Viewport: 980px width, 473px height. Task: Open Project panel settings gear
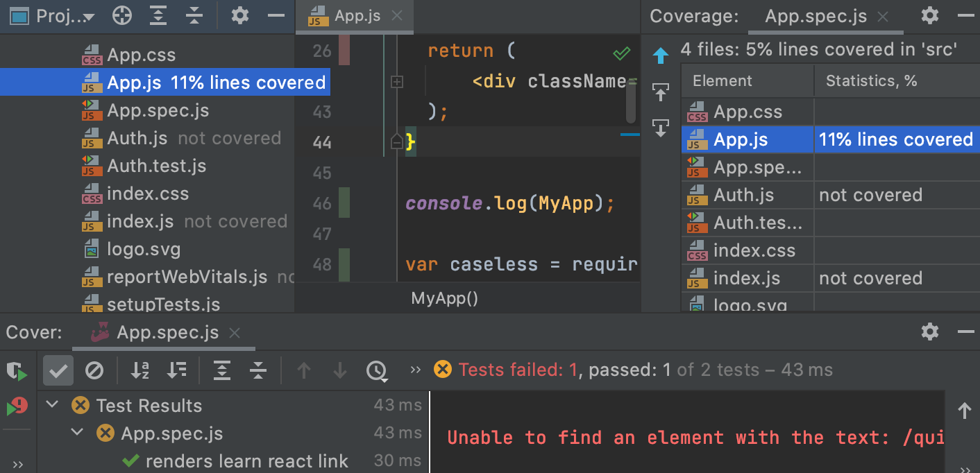240,15
